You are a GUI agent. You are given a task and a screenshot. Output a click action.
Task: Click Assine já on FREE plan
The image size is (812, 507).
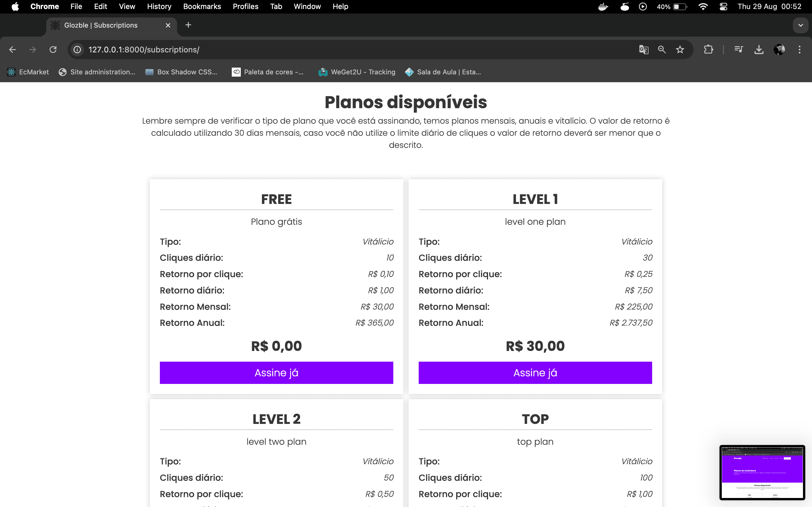click(277, 373)
